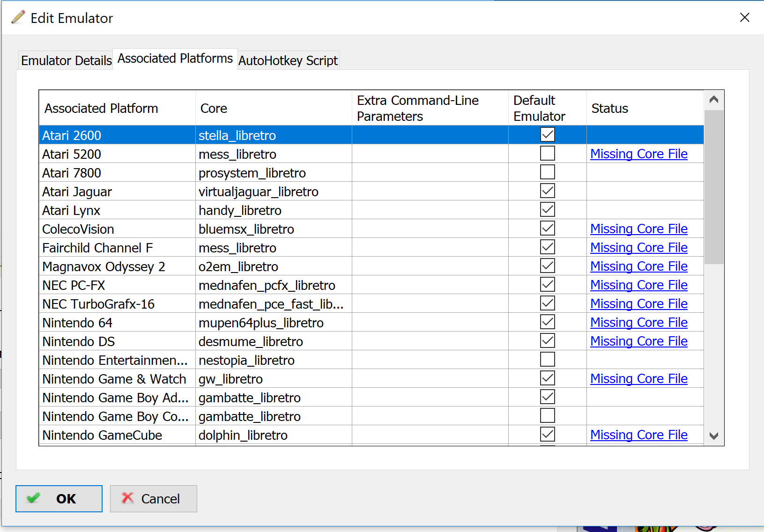Image resolution: width=764 pixels, height=532 pixels.
Task: Select the Nintendo GameCube platform cell
Action: pos(117,435)
